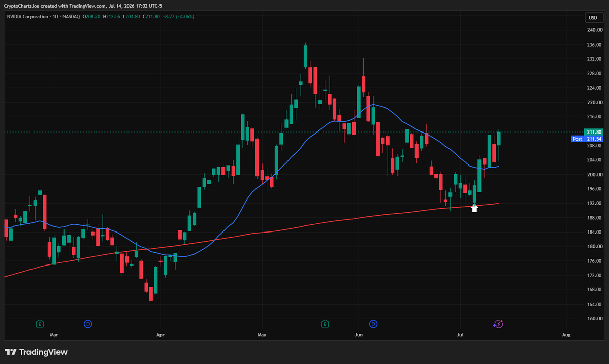609x364 pixels.
Task: Click the NASDAQ exchange label
Action: click(71, 17)
